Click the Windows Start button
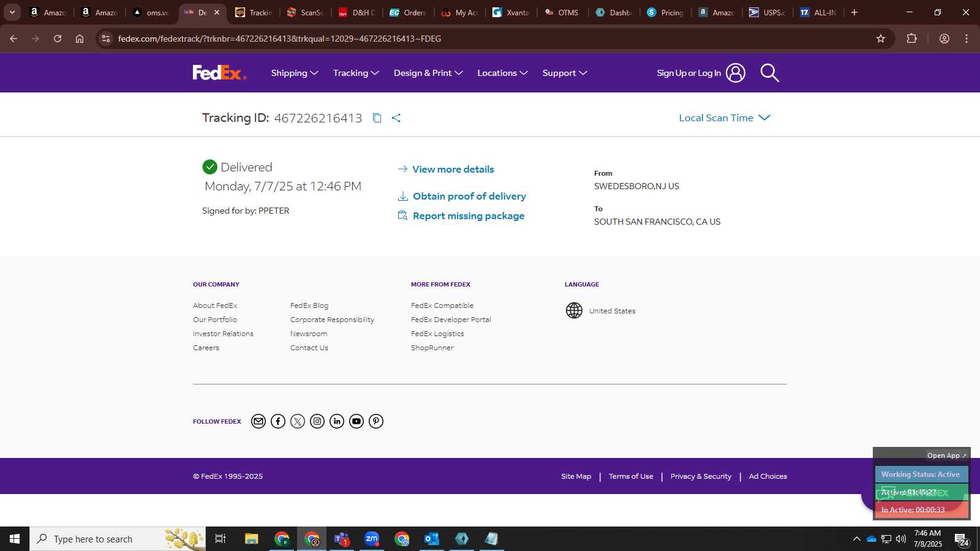 pos(15,539)
